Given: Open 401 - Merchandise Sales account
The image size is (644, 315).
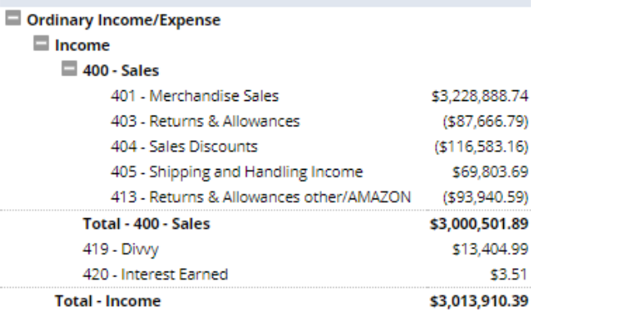Looking at the screenshot, I should coord(195,96).
